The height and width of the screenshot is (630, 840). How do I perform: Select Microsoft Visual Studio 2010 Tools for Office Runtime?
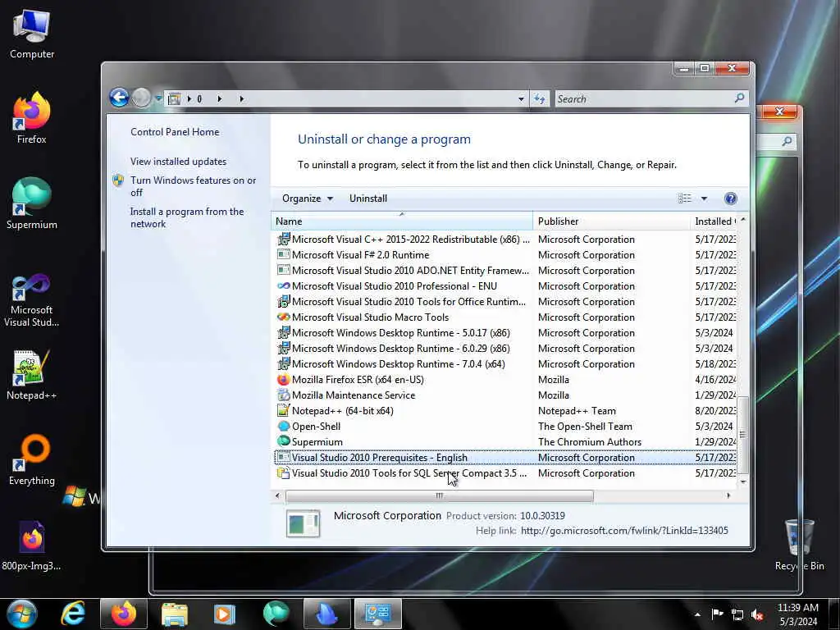[505, 302]
